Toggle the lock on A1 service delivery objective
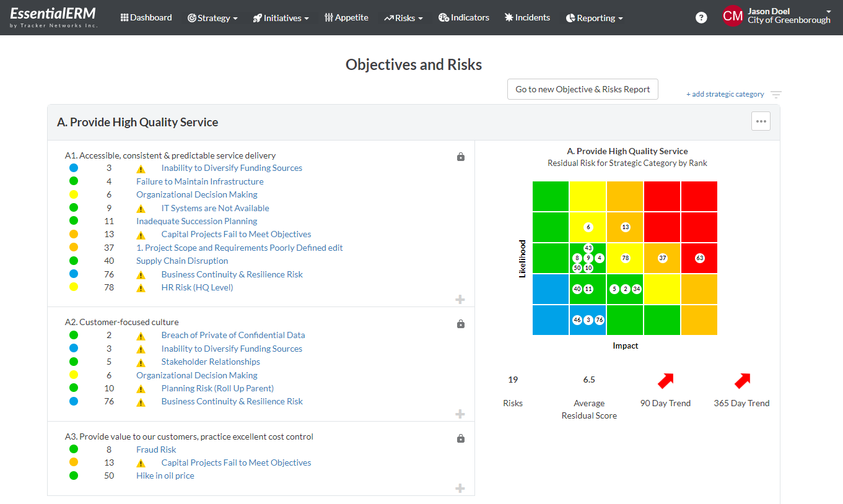This screenshot has height=504, width=843. point(460,157)
